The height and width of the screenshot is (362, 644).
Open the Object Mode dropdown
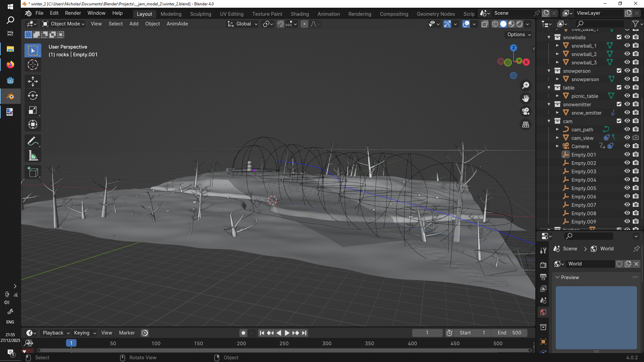[x=63, y=24]
